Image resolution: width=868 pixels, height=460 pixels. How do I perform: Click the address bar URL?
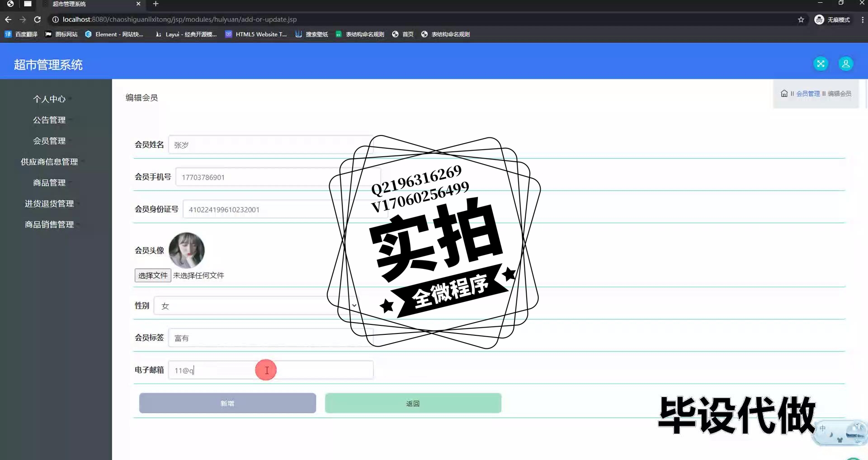click(179, 19)
